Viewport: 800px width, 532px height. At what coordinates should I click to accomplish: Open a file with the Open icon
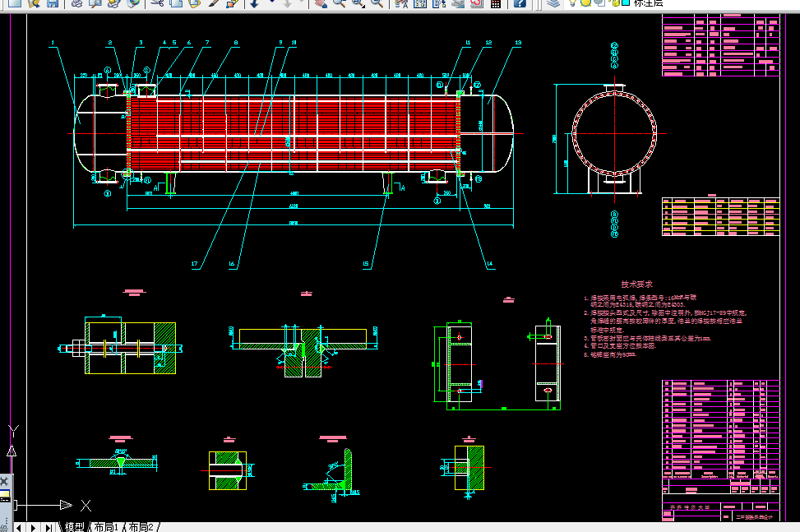[34, 3]
